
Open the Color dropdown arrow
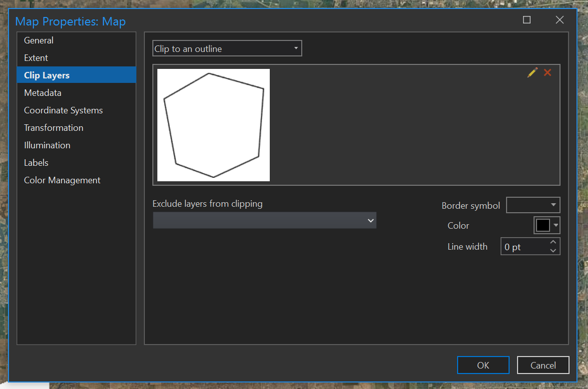(555, 225)
